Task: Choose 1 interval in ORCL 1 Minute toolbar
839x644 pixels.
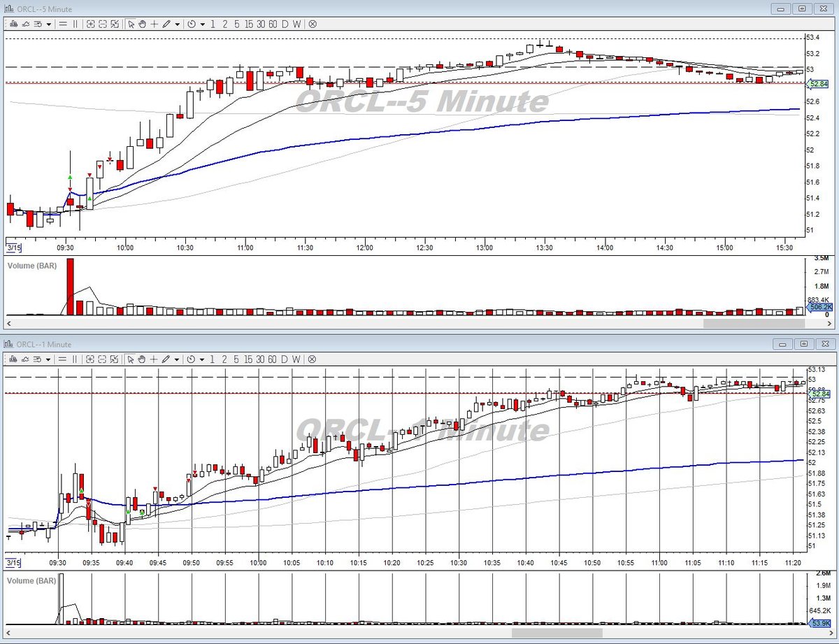Action: (213, 359)
